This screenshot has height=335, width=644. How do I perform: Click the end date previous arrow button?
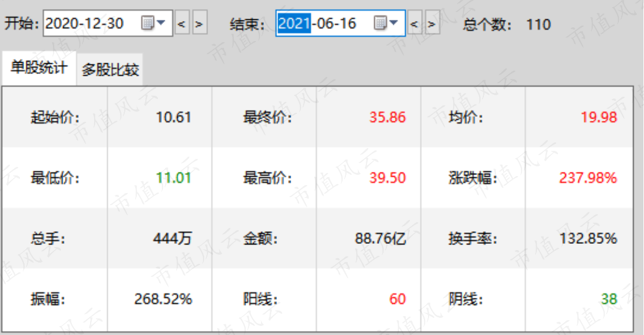click(x=415, y=23)
